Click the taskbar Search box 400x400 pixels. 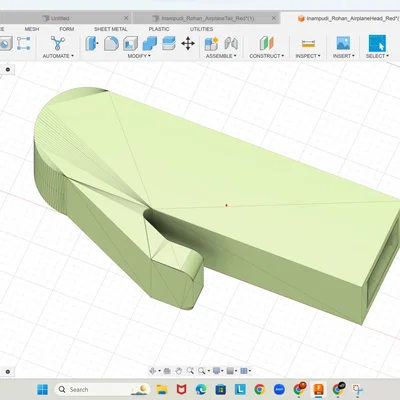(x=103, y=389)
